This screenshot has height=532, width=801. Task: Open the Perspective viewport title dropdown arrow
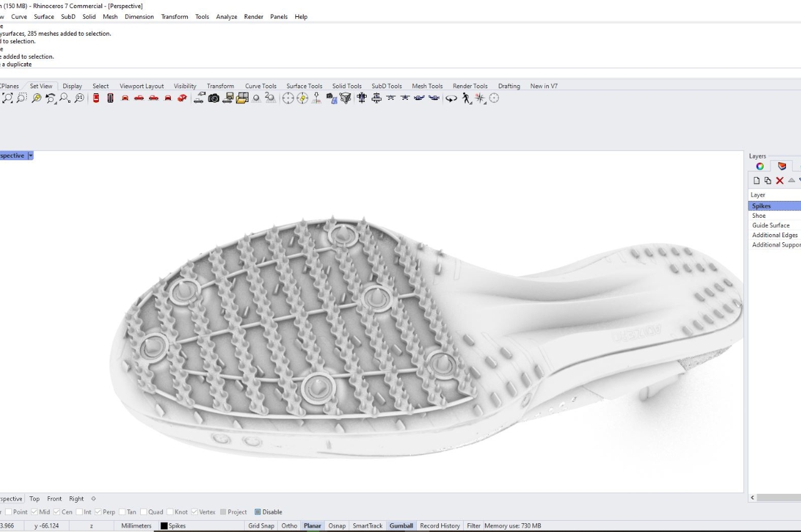pos(31,155)
